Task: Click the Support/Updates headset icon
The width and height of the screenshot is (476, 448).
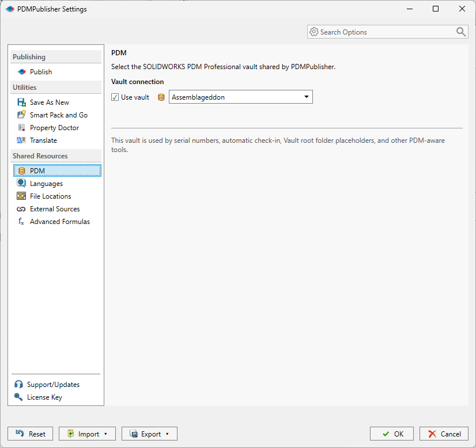Action: [18, 384]
